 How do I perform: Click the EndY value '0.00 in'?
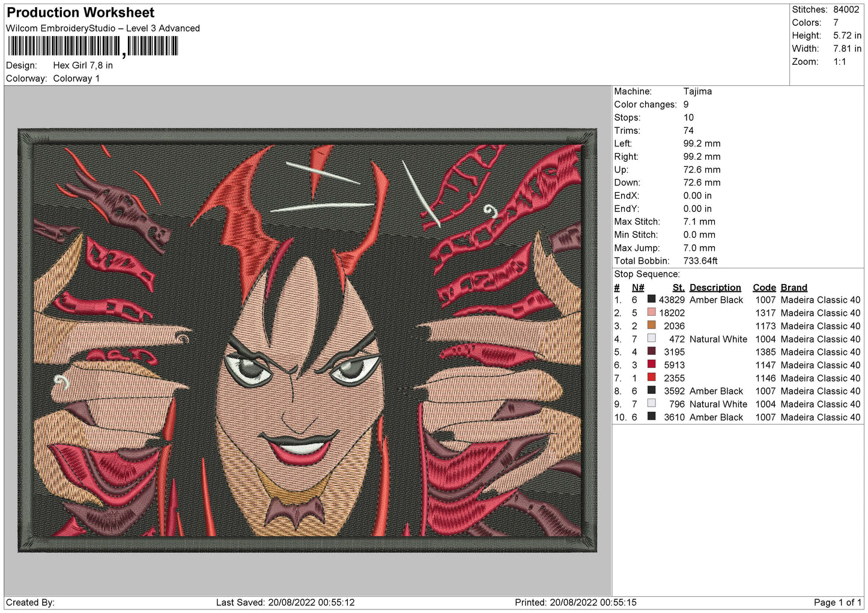pyautogui.click(x=697, y=209)
